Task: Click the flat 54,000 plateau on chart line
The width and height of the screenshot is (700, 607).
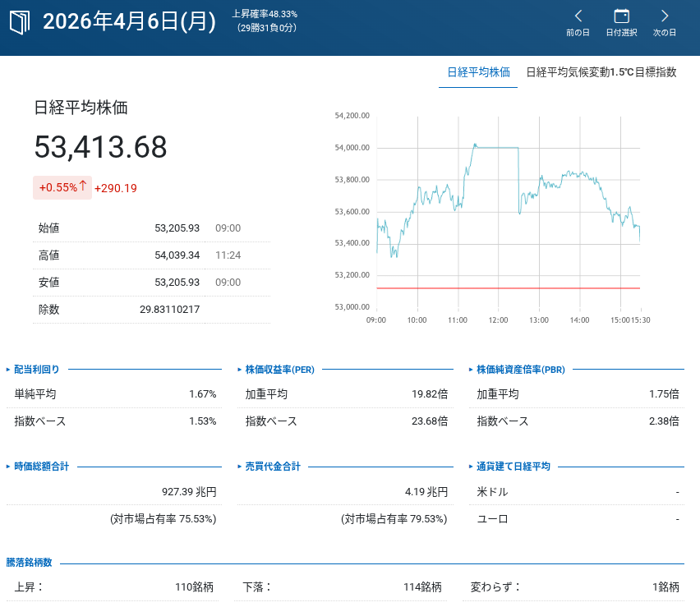Action: click(497, 148)
